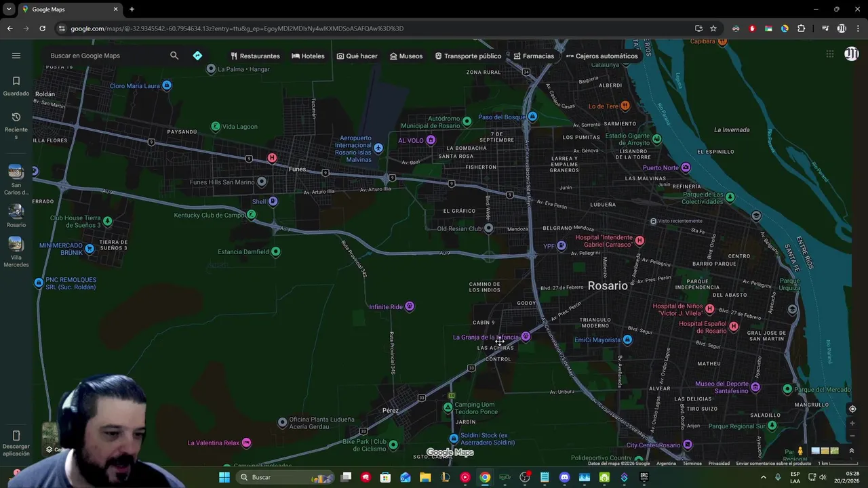Click the Kentucky Club de Campo pin
Viewport: 868px width, 488px height.
coord(251,215)
